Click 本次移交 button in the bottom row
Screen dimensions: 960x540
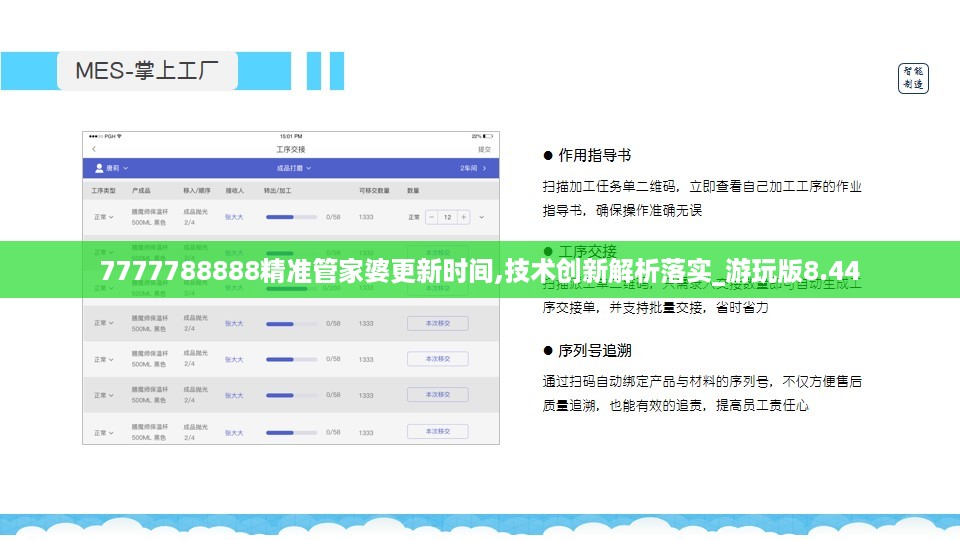[437, 432]
